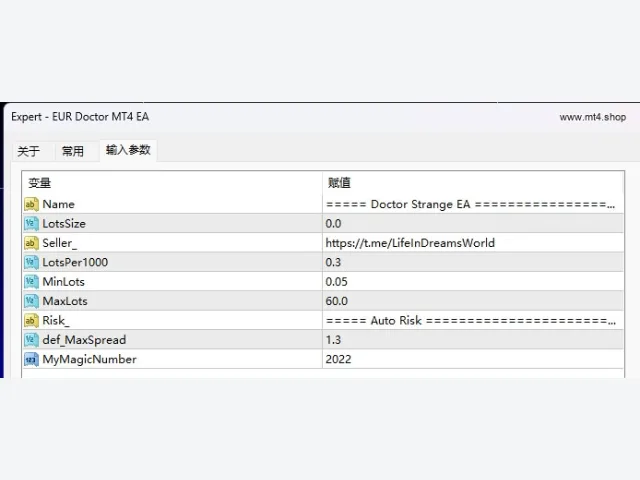
Task: Edit the Auto Risk value cell
Action: tap(473, 320)
